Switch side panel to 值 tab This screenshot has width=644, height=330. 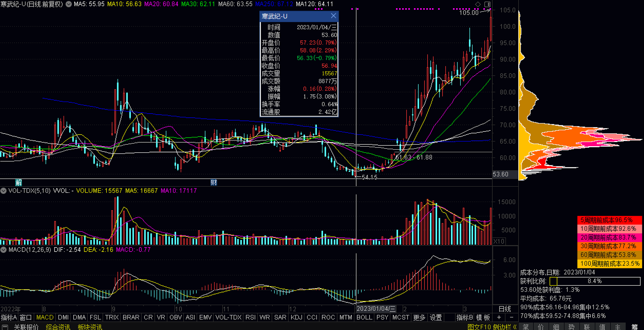pos(603,327)
